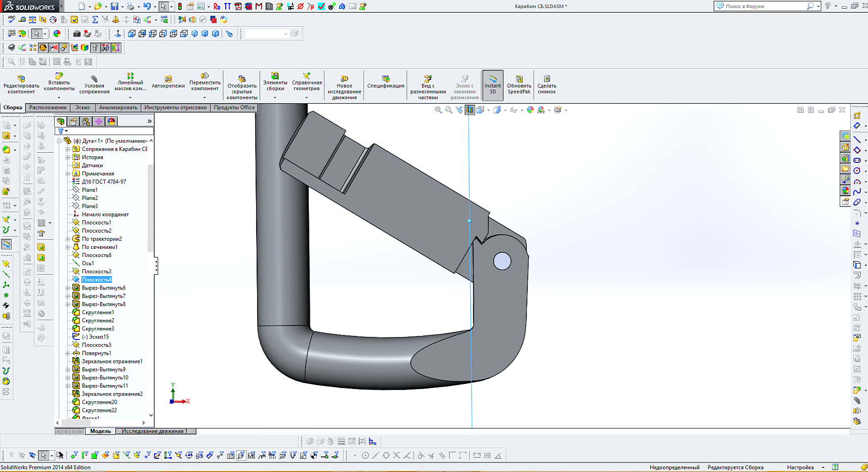Open Исследование движения 1 tab
868x472 pixels.
tap(154, 431)
